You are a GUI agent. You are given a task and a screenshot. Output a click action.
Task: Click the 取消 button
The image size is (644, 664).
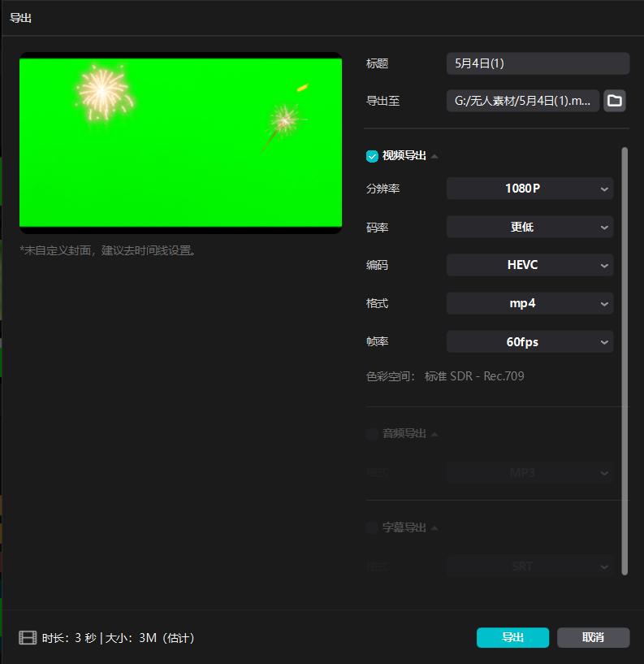click(x=593, y=638)
